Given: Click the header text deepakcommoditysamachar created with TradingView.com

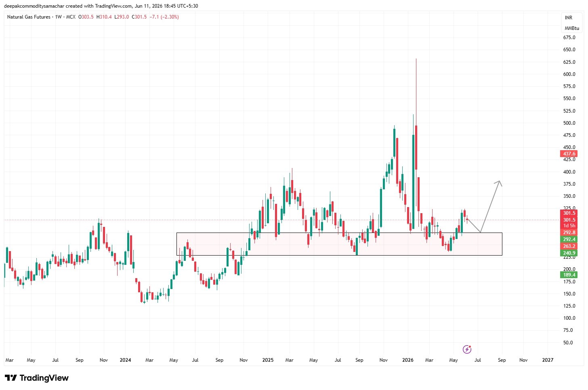Looking at the screenshot, I should tap(68, 6).
